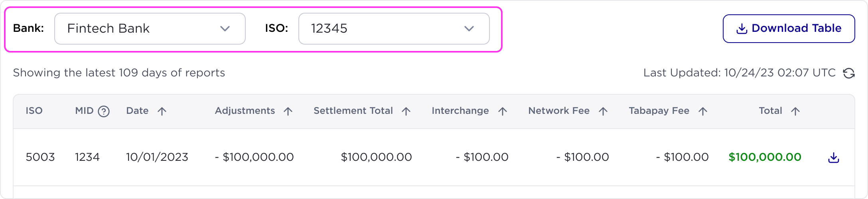
Task: Sort by Network Fee arrow icon
Action: [603, 111]
